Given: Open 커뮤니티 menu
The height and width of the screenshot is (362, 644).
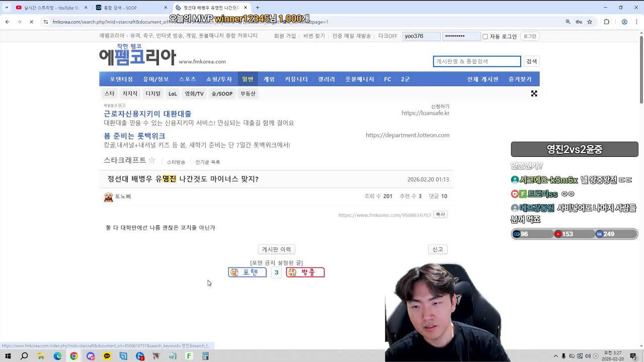Looking at the screenshot, I should [296, 79].
